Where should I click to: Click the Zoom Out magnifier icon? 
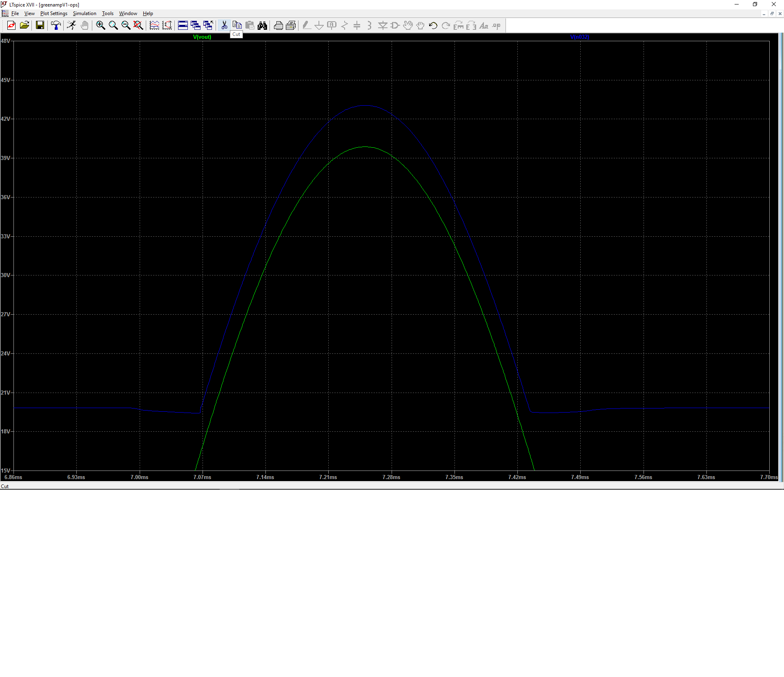tap(126, 25)
